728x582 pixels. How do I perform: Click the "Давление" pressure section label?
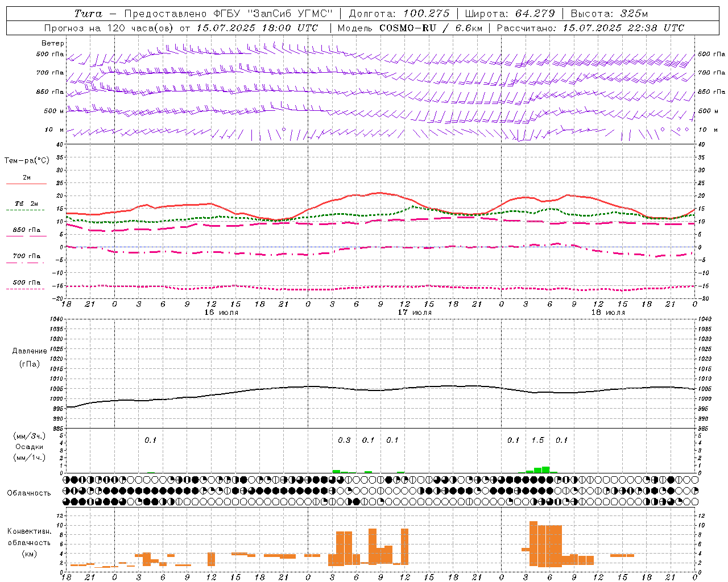[30, 351]
